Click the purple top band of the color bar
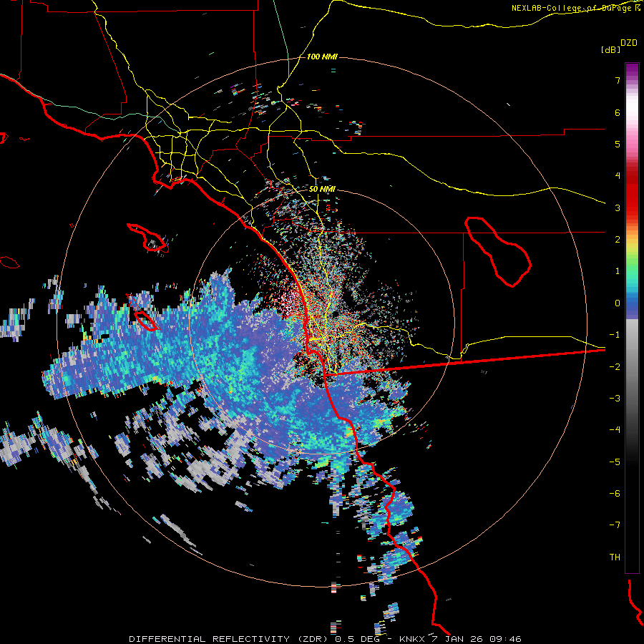This screenshot has height=644, width=644. [632, 71]
